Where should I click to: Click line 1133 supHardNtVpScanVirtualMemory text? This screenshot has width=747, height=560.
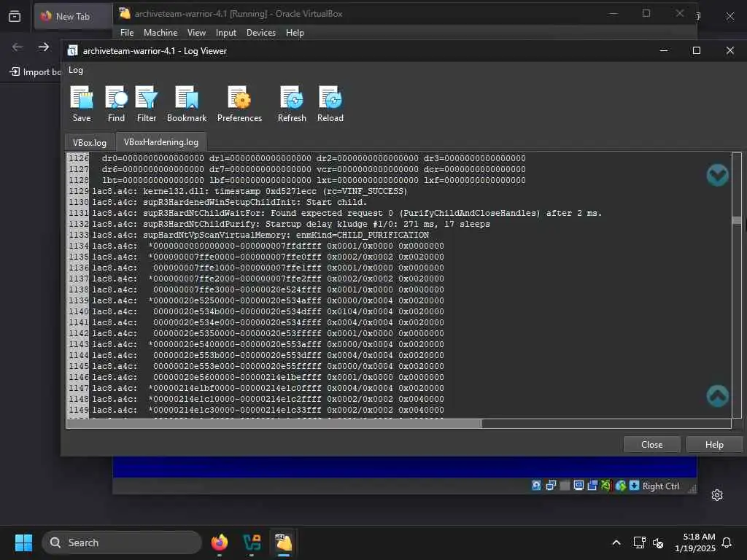260,235
